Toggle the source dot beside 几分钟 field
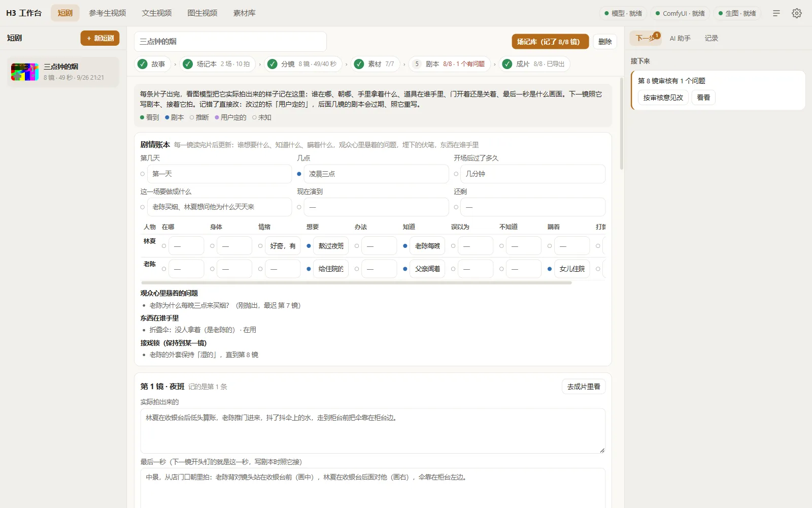 click(x=456, y=174)
